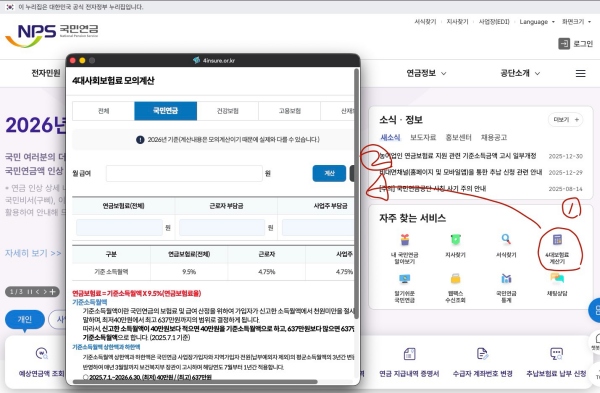Screen dimensions: 600x393
Task: Click the 더보기 + button
Action: (x=566, y=120)
